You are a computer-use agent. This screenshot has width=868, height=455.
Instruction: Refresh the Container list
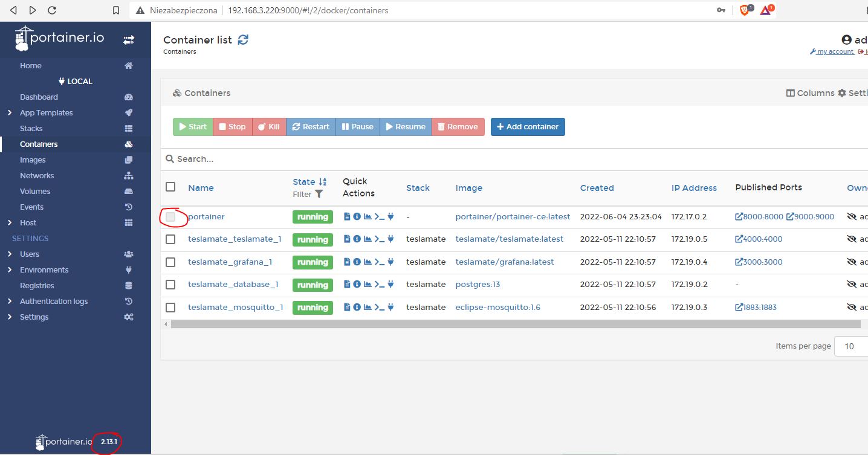[x=242, y=38]
